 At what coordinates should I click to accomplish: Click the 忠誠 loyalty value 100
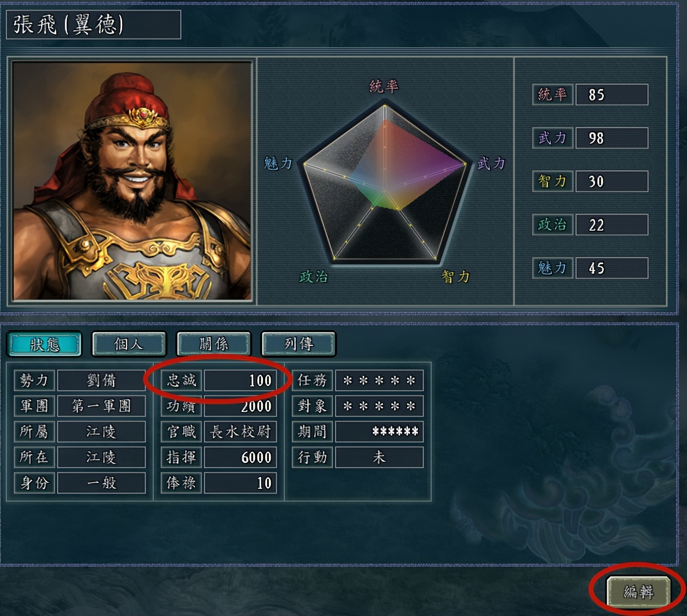[x=240, y=380]
